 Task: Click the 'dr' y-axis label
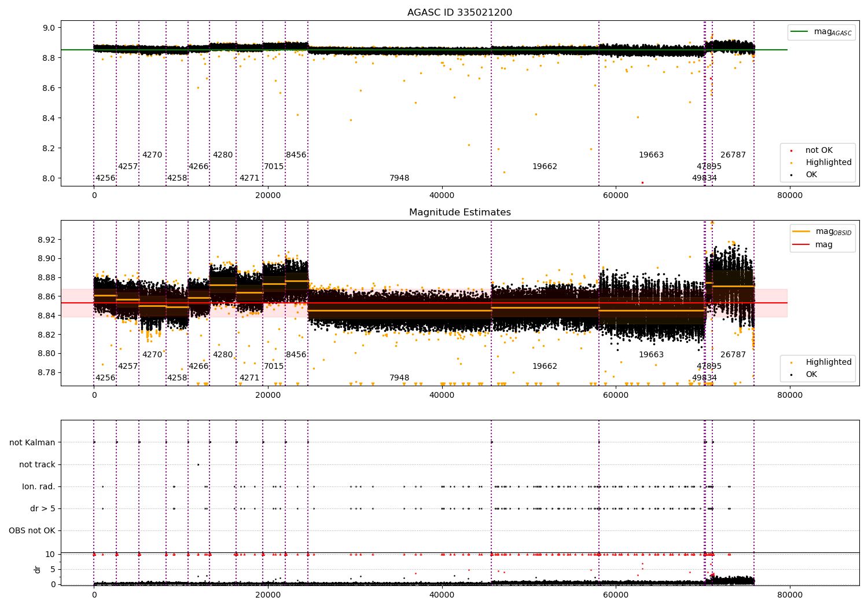pos(38,569)
